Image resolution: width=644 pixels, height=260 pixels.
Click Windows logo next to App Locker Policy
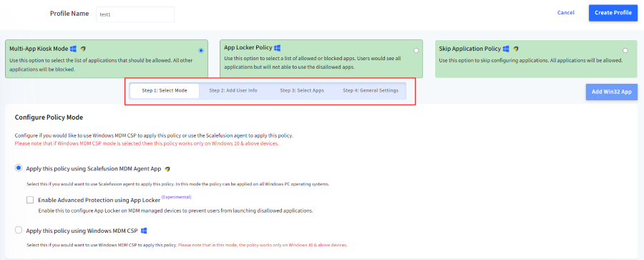click(x=277, y=48)
